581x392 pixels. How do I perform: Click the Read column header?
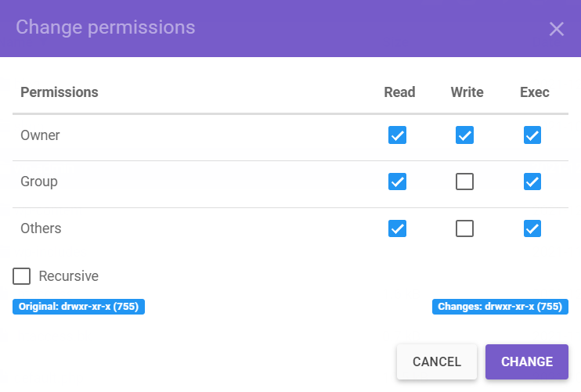tap(399, 92)
